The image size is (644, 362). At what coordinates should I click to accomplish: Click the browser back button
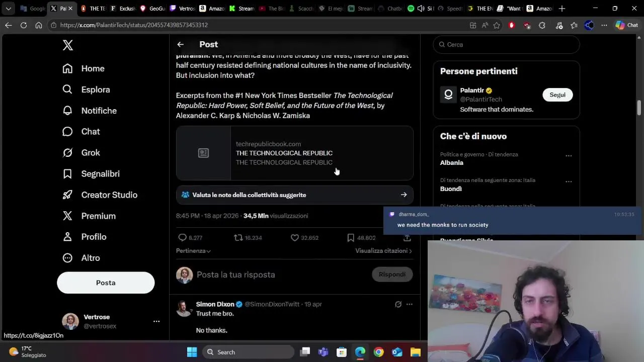tap(9, 25)
